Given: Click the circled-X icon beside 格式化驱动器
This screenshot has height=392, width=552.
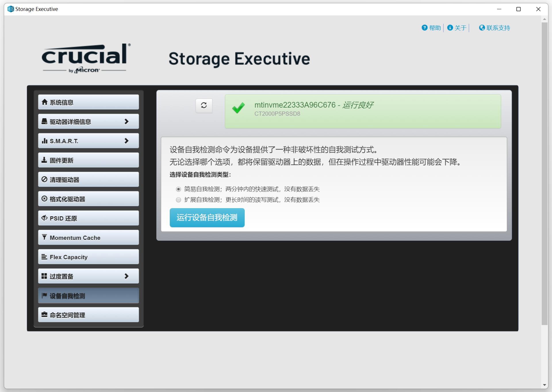Looking at the screenshot, I should click(44, 199).
